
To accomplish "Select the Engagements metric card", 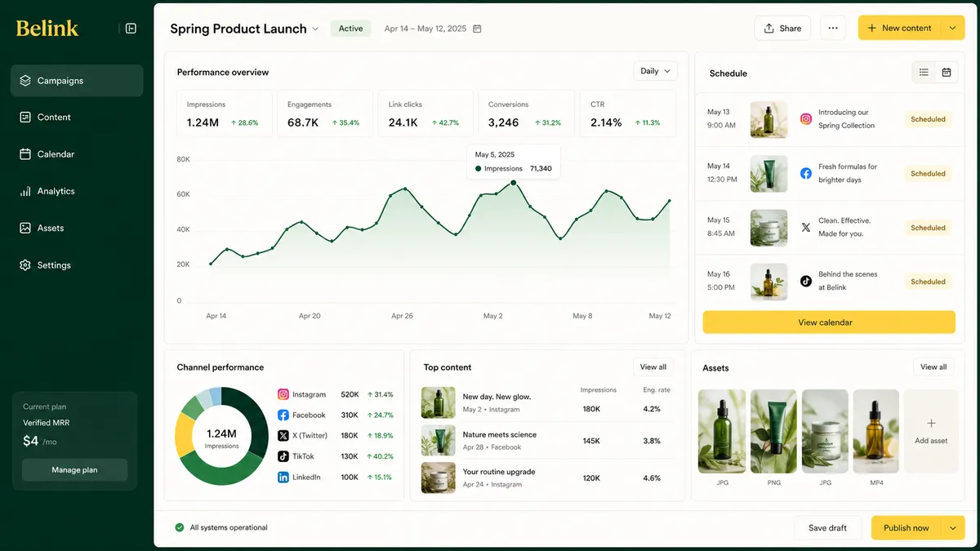I will [325, 113].
